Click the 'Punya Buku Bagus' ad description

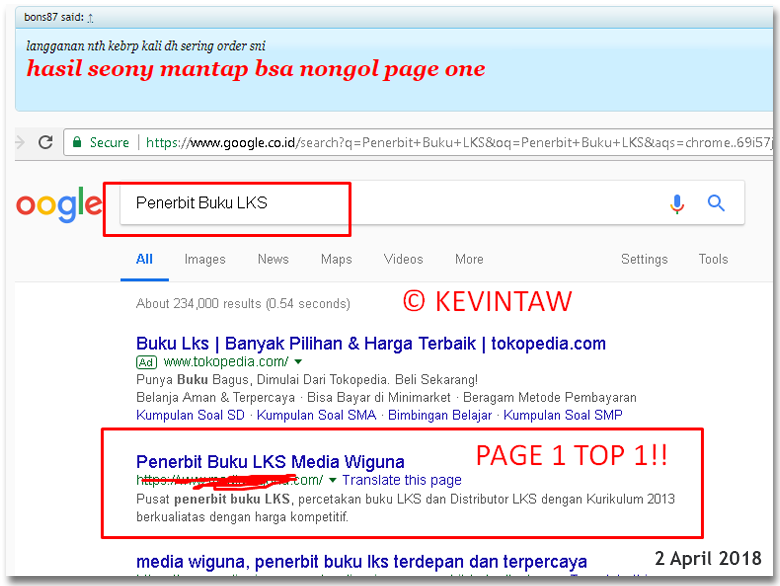point(307,380)
